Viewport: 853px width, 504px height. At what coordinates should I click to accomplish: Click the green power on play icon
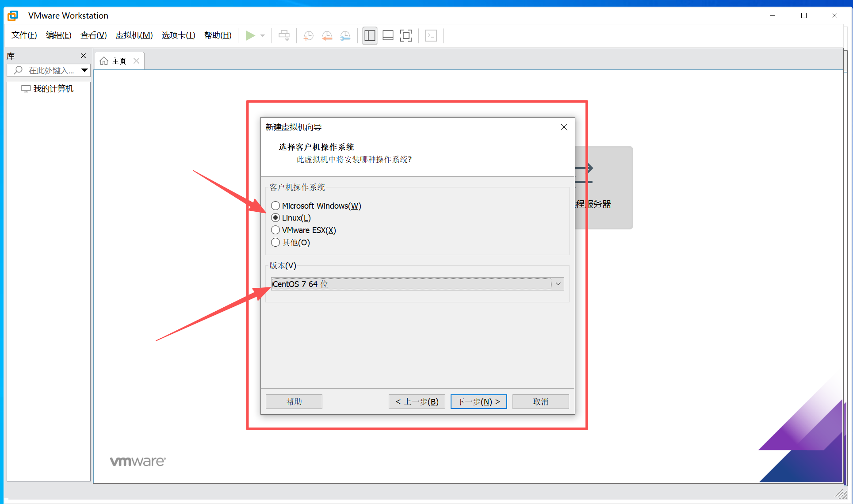click(250, 35)
